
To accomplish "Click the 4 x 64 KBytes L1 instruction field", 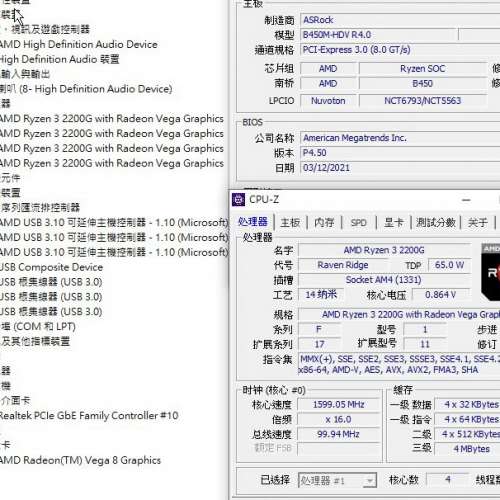I will (467, 419).
